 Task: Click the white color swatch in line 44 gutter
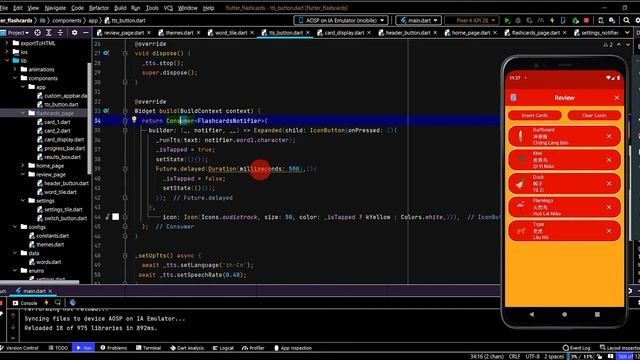116,217
